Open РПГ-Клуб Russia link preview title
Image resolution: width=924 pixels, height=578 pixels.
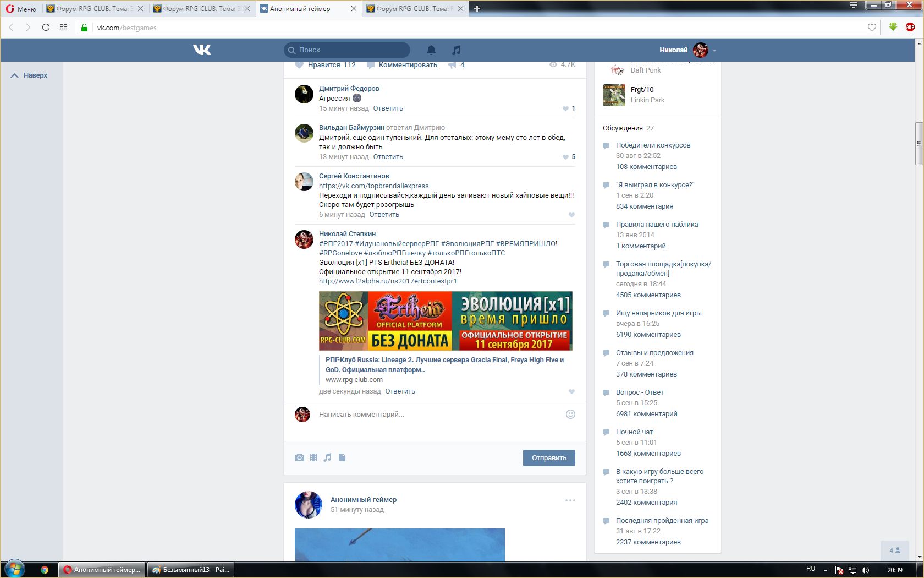pos(444,365)
